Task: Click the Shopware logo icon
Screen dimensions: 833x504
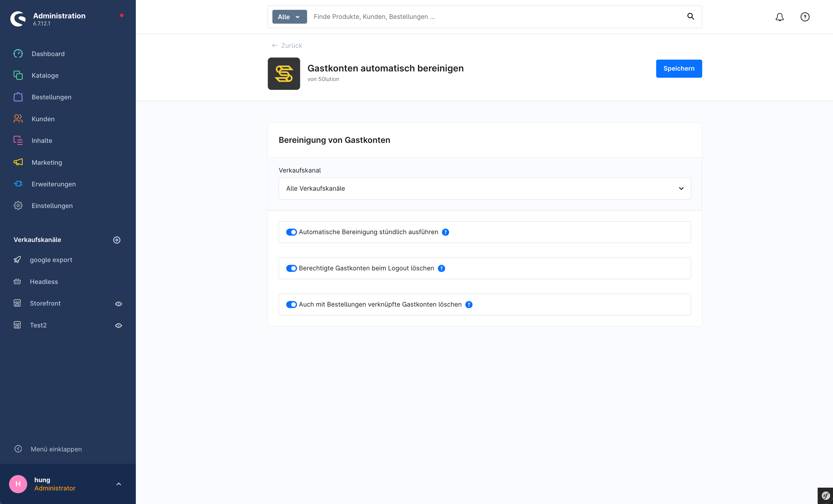Action: 18,19
